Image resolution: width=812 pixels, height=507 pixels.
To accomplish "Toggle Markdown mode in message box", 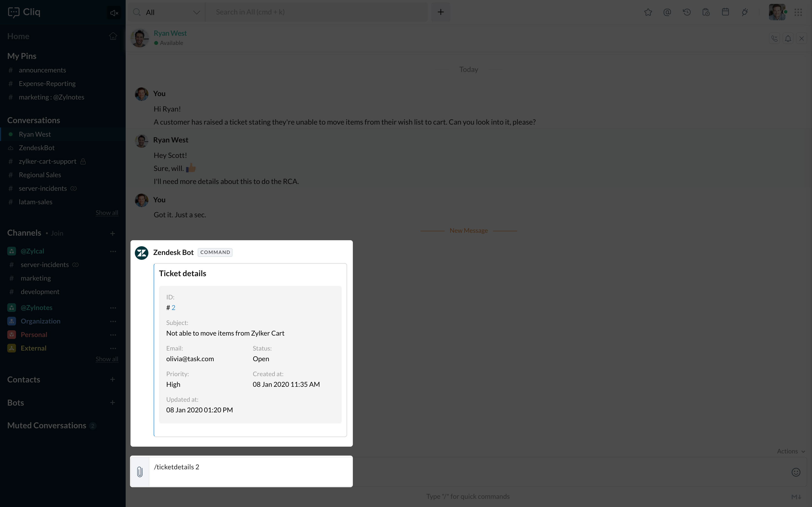I will (796, 497).
